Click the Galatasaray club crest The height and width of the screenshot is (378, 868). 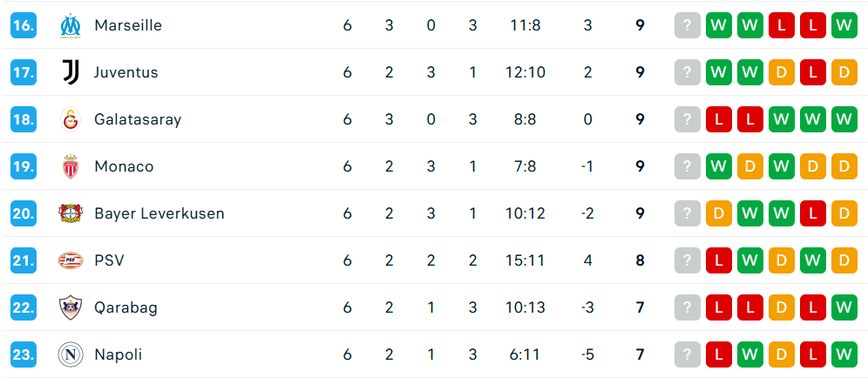pyautogui.click(x=71, y=119)
